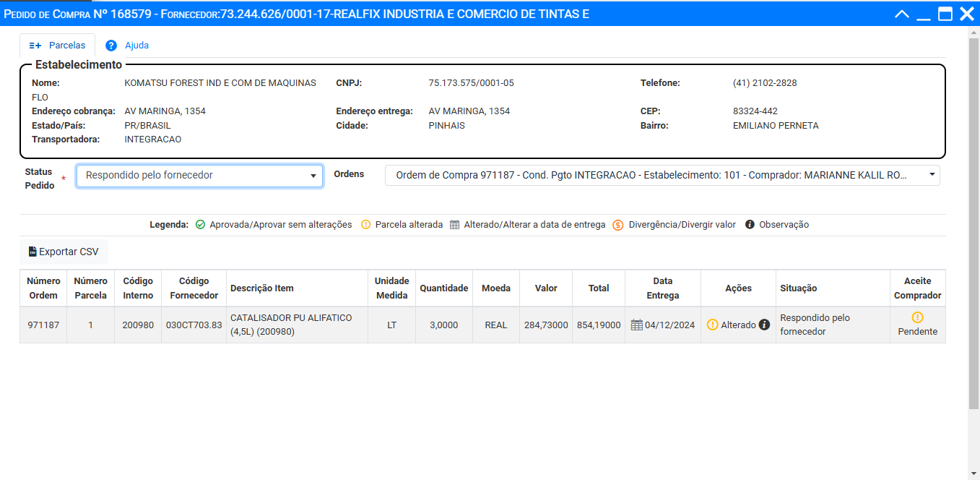The image size is (980, 480).
Task: Click the black info icon next to Alterado
Action: [764, 325]
